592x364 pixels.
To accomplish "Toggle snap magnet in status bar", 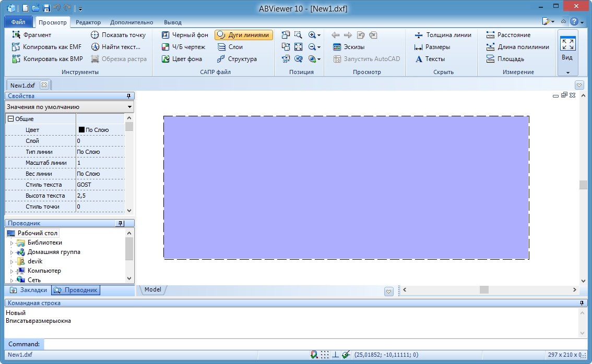I will (x=314, y=355).
